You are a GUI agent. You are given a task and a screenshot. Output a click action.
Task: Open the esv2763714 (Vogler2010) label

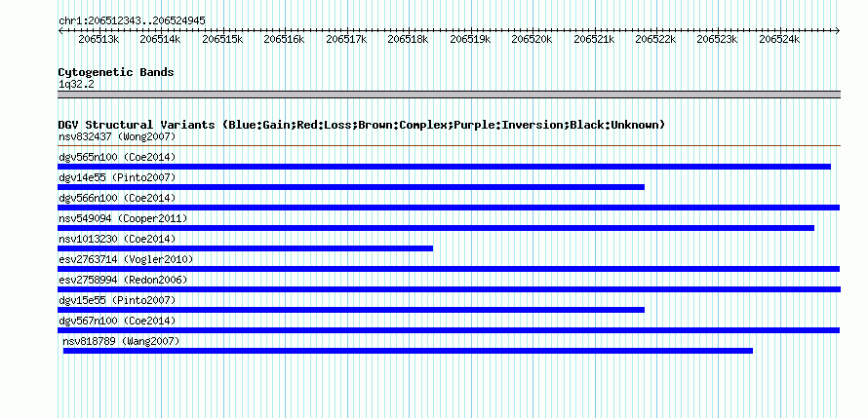coord(126,259)
